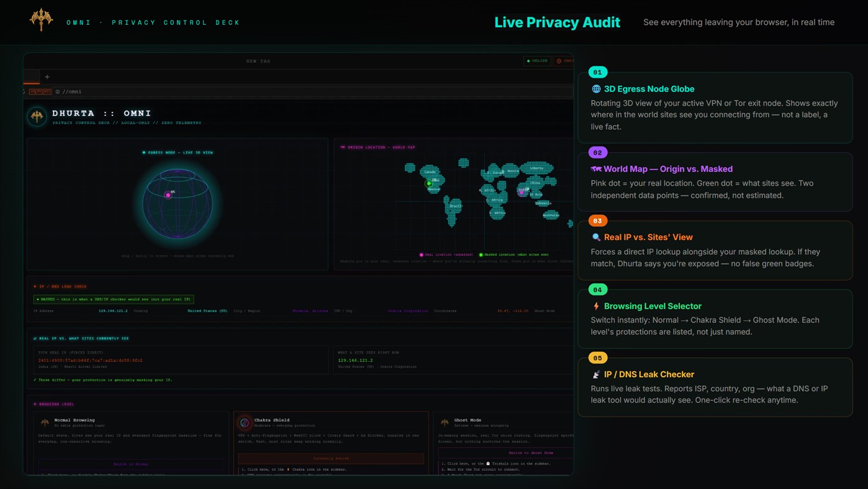The image size is (868, 489).
Task: Select the 05 IP / DNS Leak Checker card
Action: [x=715, y=386]
